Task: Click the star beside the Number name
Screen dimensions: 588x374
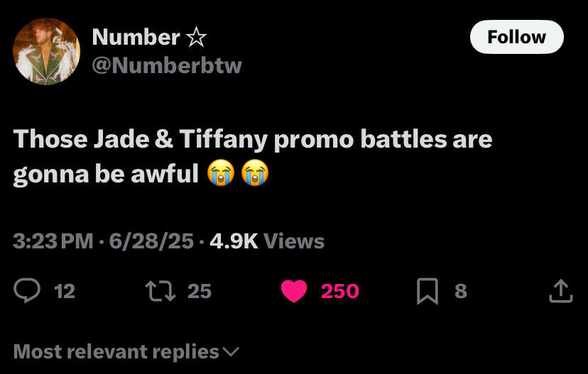Action: pos(195,37)
